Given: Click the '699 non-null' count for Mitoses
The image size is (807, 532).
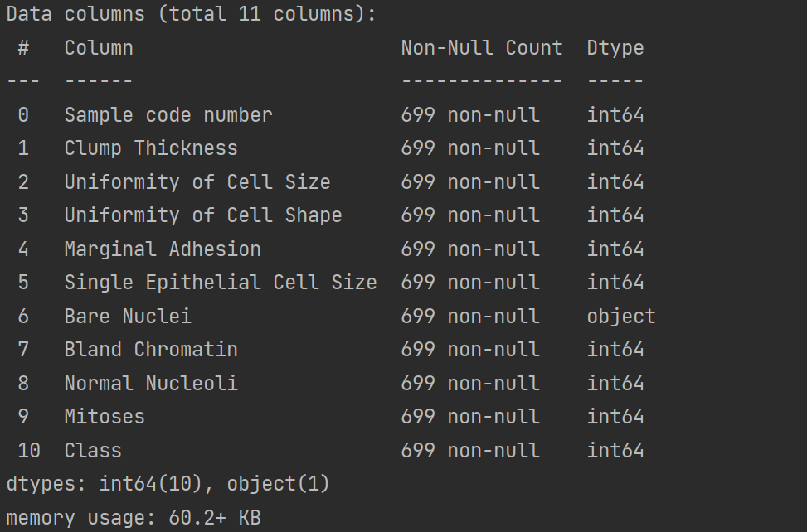Looking at the screenshot, I should click(470, 416).
